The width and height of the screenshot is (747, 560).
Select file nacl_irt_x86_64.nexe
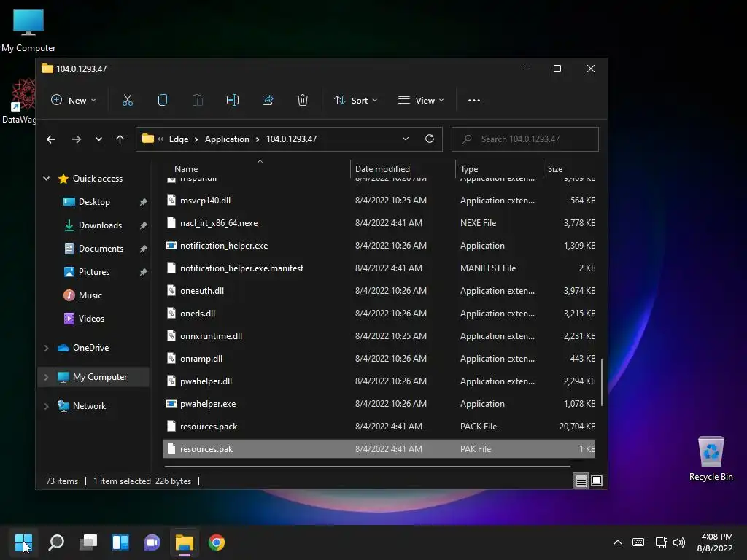point(379,223)
